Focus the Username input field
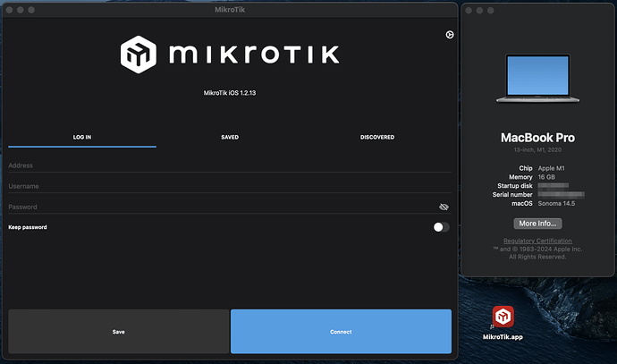Screen dimensions: 617x364 (230, 186)
